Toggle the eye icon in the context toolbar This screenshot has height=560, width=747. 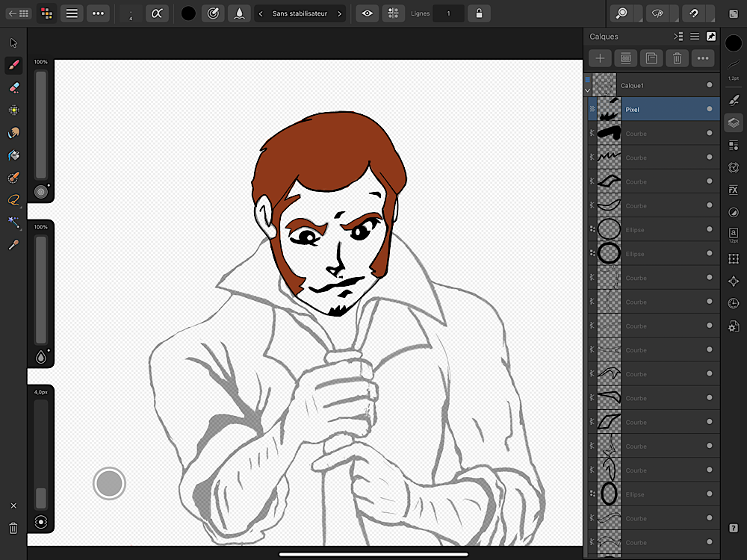tap(368, 13)
